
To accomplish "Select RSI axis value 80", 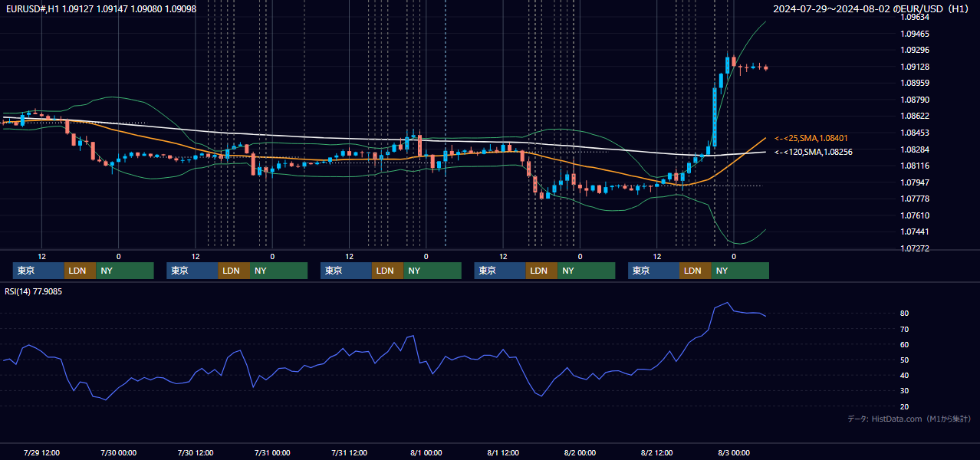I will 905,314.
